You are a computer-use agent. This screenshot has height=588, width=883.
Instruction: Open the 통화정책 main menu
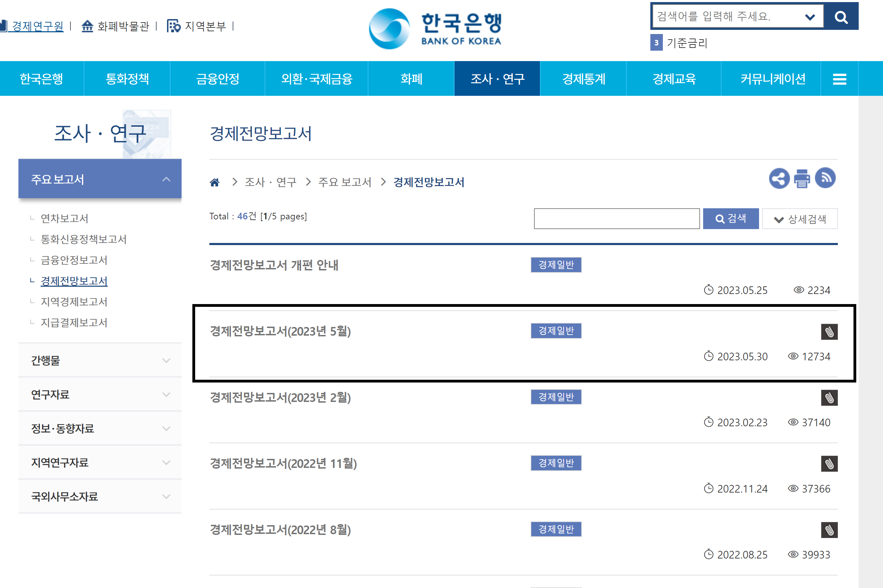click(127, 79)
